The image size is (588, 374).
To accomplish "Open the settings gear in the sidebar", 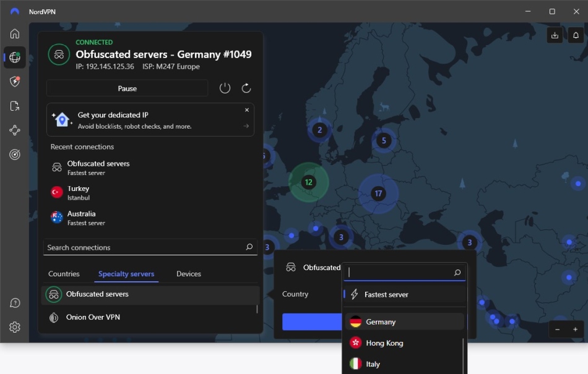I will (x=15, y=327).
